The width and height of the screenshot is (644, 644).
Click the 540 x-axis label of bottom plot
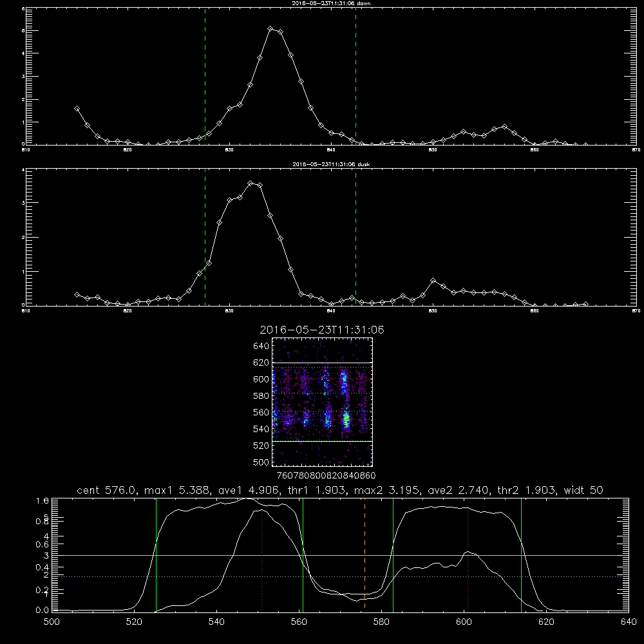point(216,622)
